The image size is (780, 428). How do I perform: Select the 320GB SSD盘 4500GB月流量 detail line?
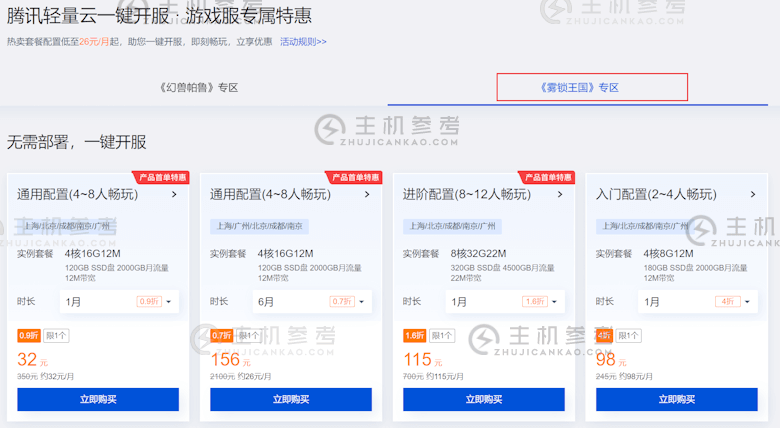[x=502, y=268]
